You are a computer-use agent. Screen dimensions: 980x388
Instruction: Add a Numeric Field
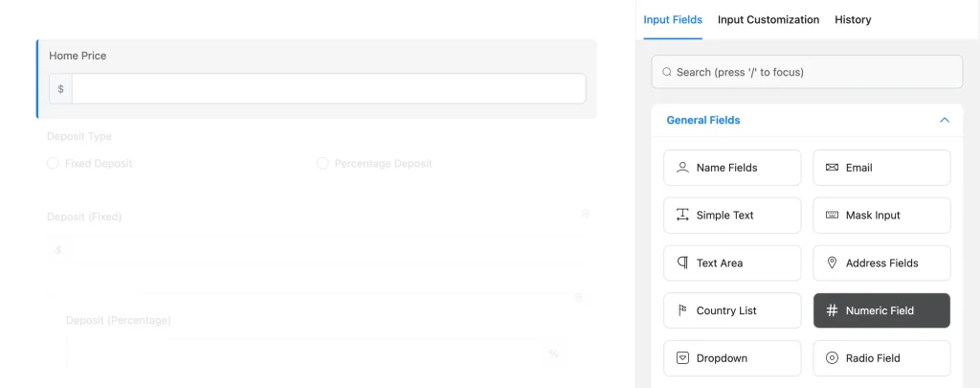coord(881,310)
